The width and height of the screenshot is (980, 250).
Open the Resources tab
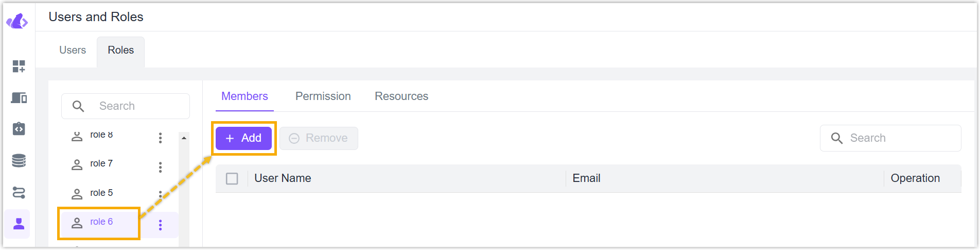point(401,96)
